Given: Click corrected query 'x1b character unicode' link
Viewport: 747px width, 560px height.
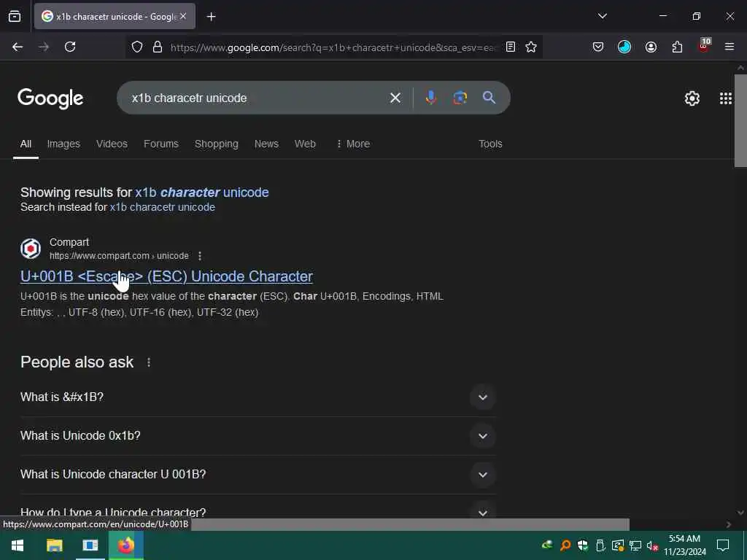Looking at the screenshot, I should [x=202, y=192].
